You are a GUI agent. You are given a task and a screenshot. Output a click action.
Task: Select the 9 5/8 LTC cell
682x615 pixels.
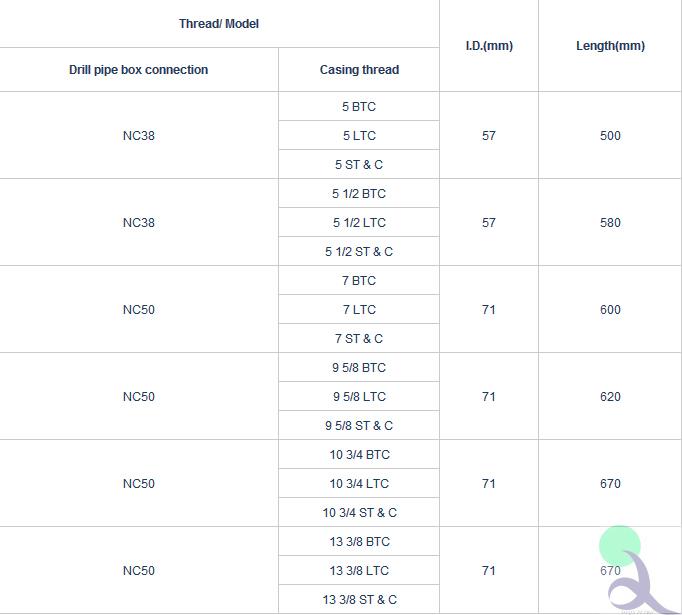(359, 397)
